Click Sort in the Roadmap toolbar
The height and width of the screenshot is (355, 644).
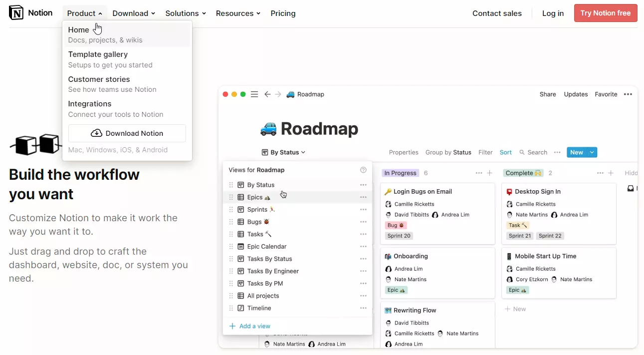coord(506,152)
